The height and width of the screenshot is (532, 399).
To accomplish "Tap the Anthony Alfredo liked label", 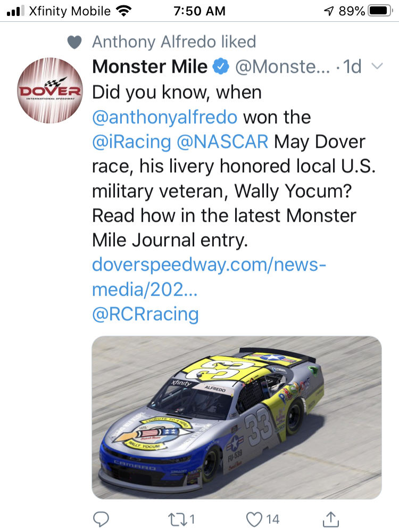I will (174, 41).
